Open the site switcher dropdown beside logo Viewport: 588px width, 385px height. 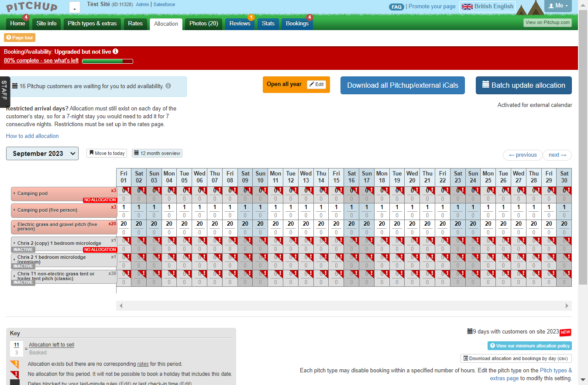click(75, 7)
